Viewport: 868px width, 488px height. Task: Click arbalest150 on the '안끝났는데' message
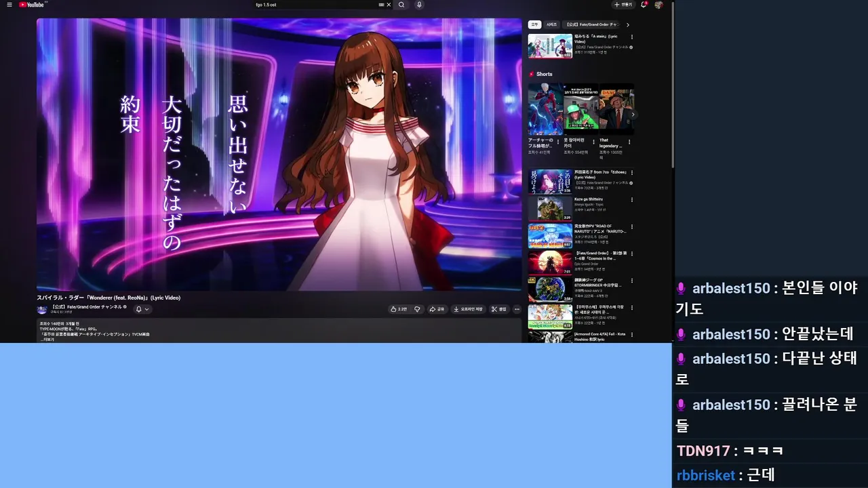point(731,334)
